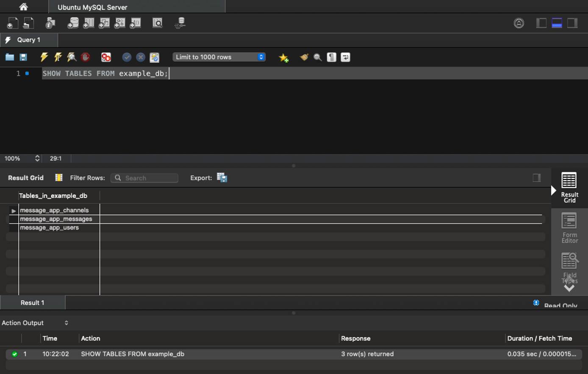Toggle the bottom output panel visibility

[x=557, y=23]
